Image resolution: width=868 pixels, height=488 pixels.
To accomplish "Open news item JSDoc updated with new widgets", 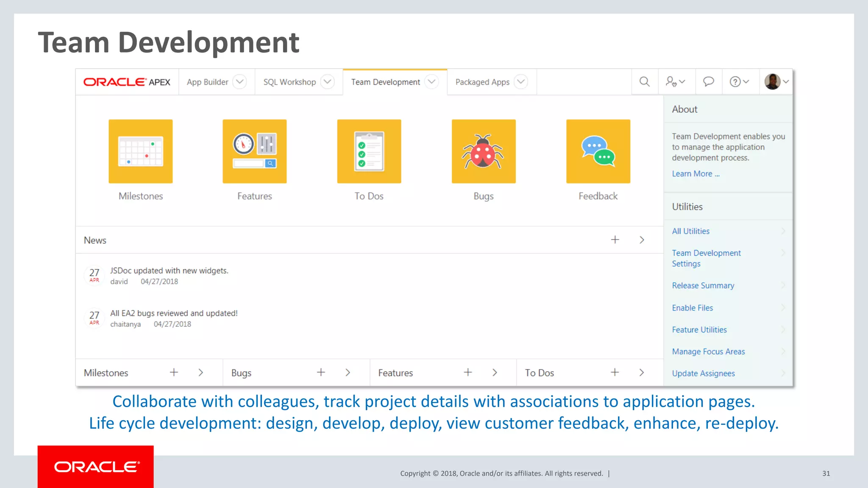I will pyautogui.click(x=169, y=270).
